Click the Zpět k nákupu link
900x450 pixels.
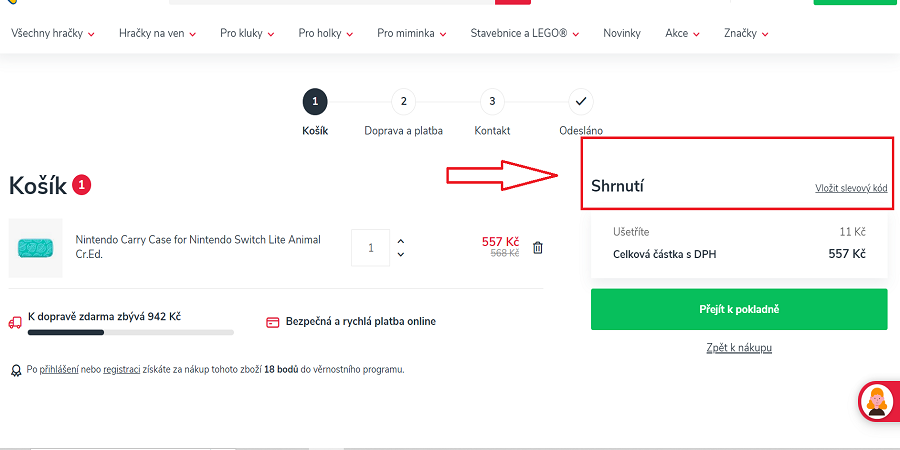tap(738, 347)
